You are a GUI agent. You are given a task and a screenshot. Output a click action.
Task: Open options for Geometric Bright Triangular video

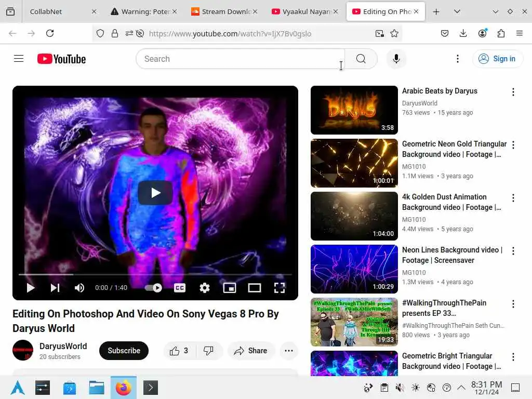tap(513, 356)
